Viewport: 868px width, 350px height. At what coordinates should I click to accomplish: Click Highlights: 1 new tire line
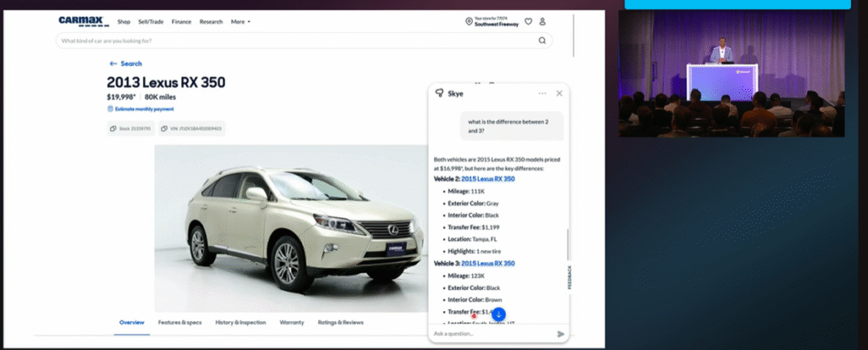[475, 252]
